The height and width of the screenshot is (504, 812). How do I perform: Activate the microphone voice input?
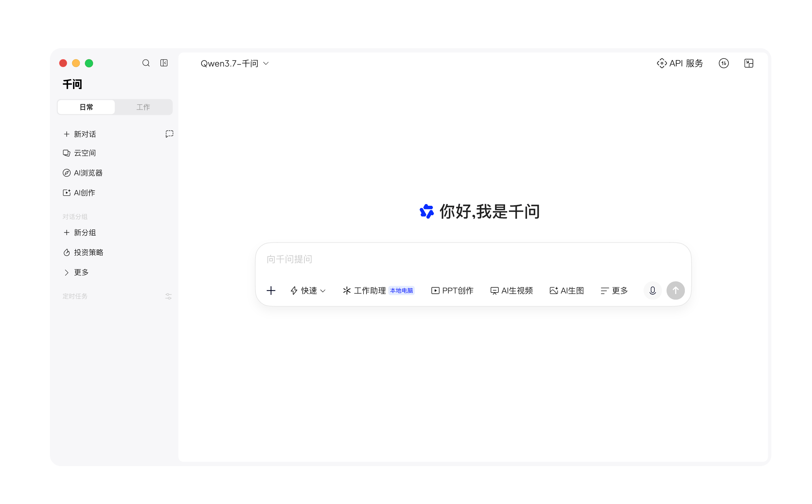coord(652,291)
